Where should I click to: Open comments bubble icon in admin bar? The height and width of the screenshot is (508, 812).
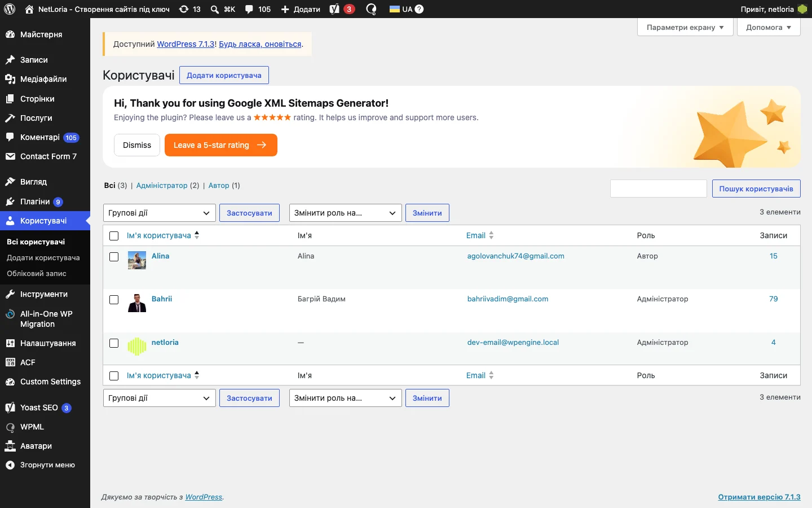point(249,9)
